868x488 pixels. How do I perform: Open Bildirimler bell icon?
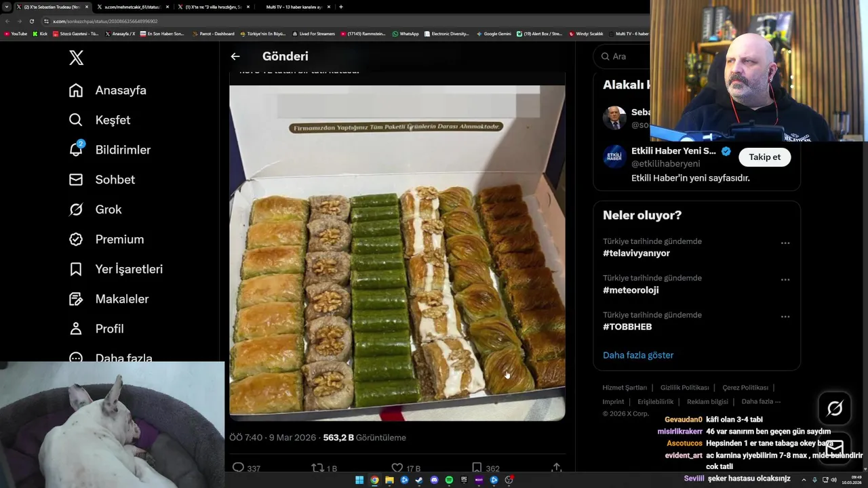76,150
